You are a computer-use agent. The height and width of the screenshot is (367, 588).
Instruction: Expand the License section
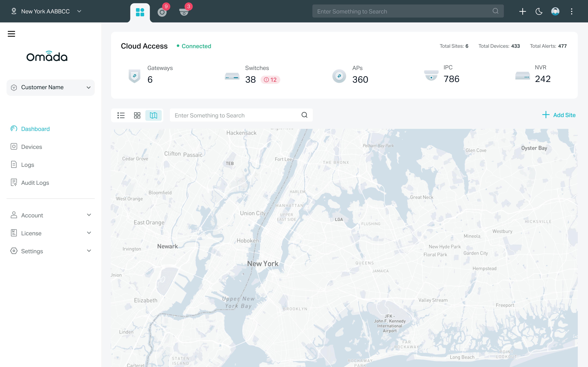50,233
